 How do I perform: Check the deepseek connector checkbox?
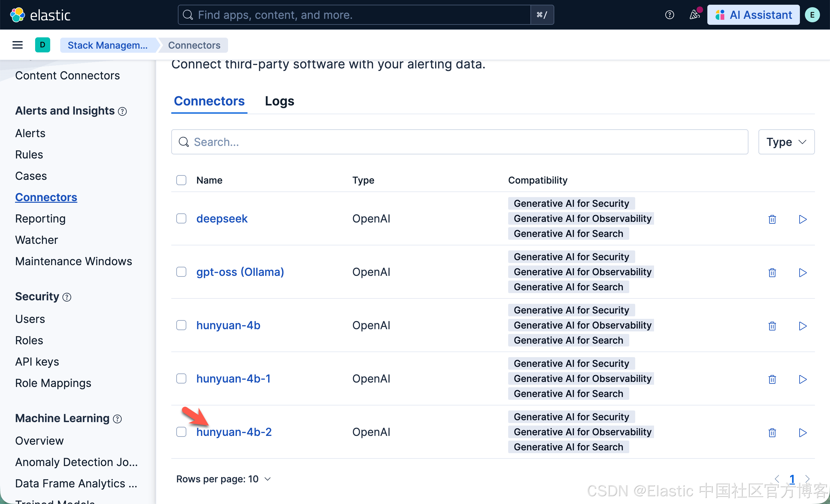tap(181, 219)
